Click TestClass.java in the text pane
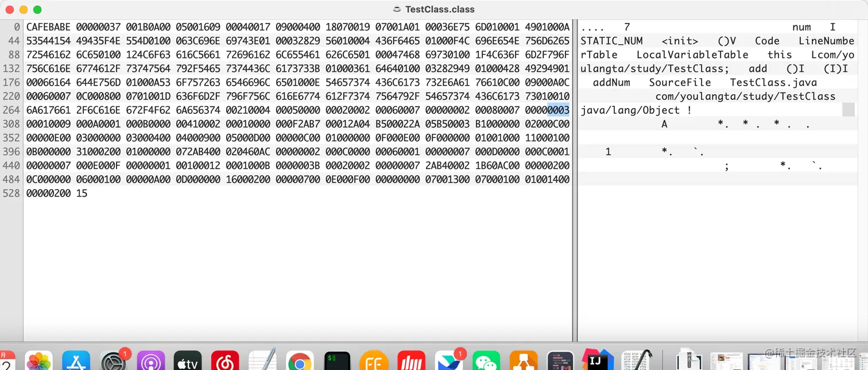Screen dimensions: 868x370 point(773,82)
